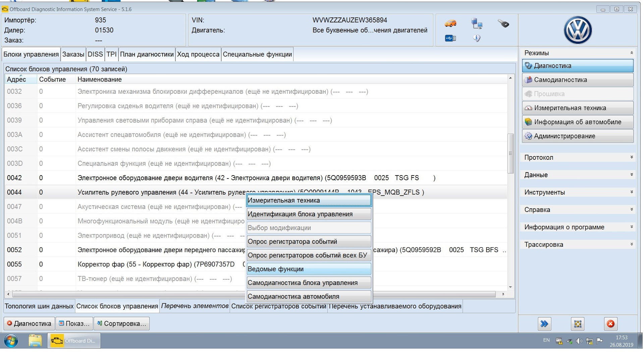
Task: Click the info bubble icon in header
Action: click(x=477, y=38)
